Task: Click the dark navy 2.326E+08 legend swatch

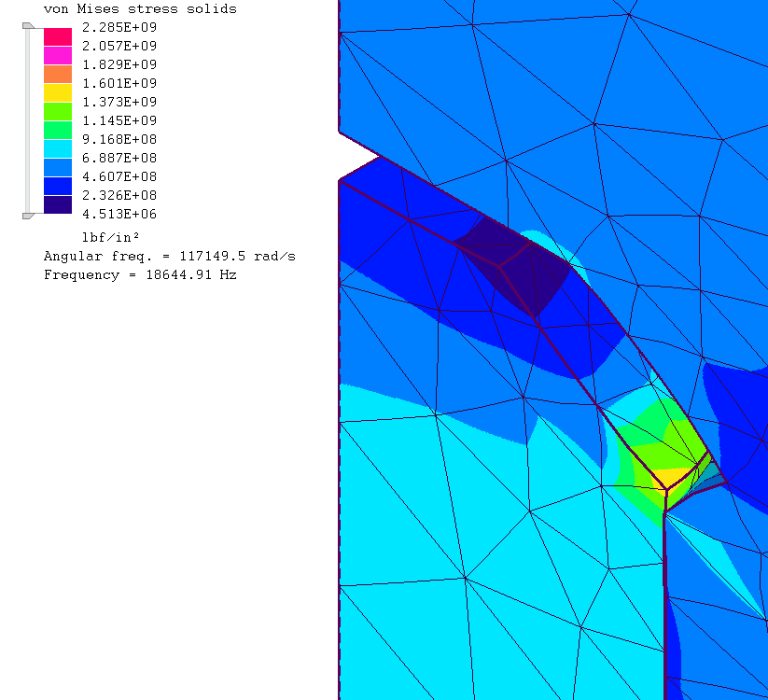Action: tap(58, 204)
